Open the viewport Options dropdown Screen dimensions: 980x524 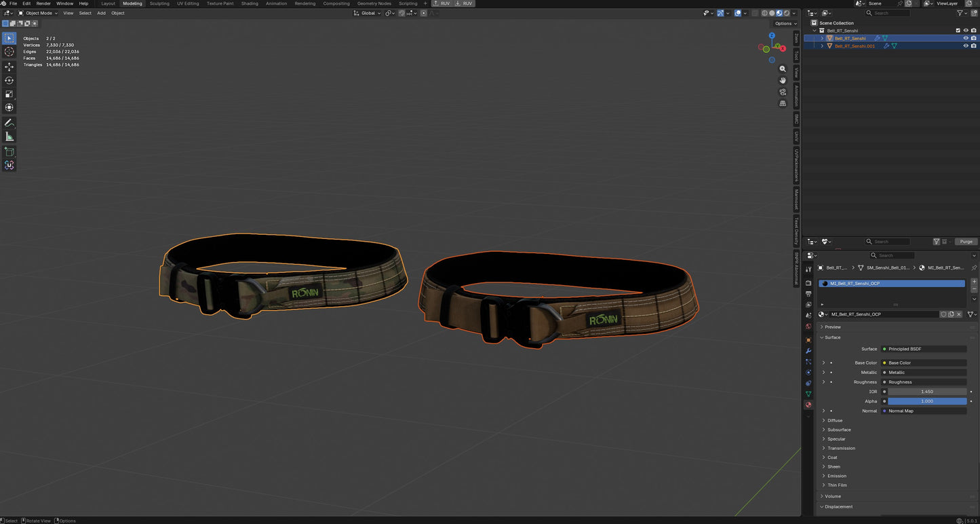click(786, 24)
